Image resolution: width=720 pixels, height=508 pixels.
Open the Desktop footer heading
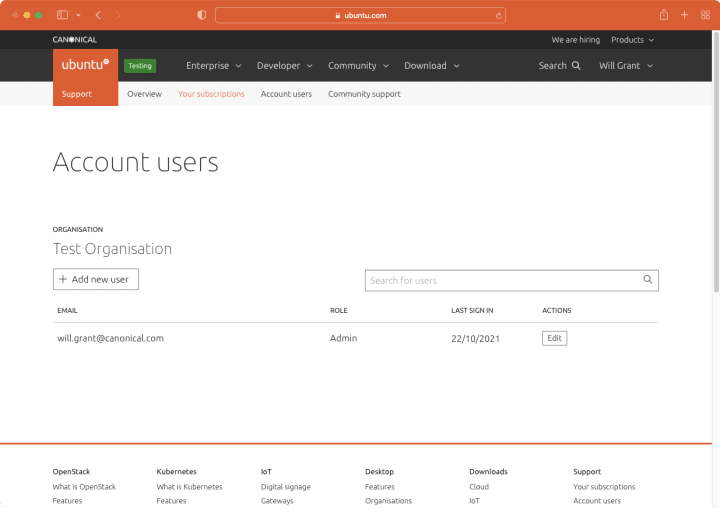coord(379,472)
